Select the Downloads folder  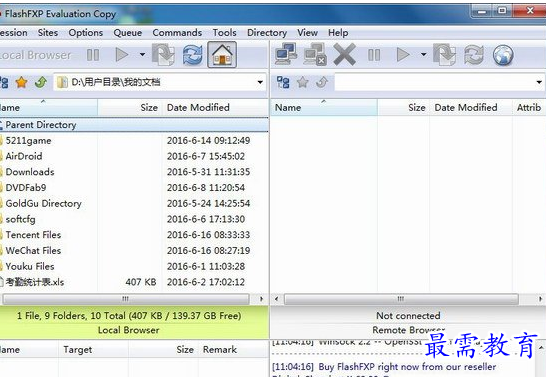pos(30,172)
